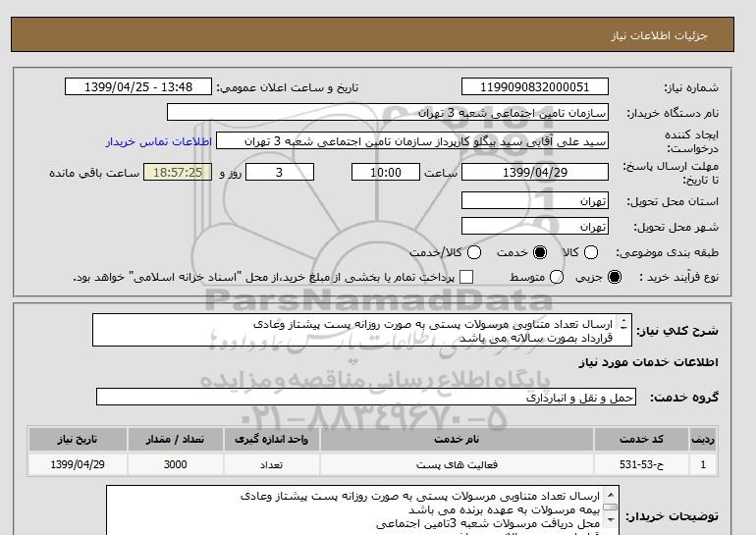This screenshot has height=535, width=756.
Task: Click the buyer notes scrollbar thumb
Action: [x=611, y=508]
